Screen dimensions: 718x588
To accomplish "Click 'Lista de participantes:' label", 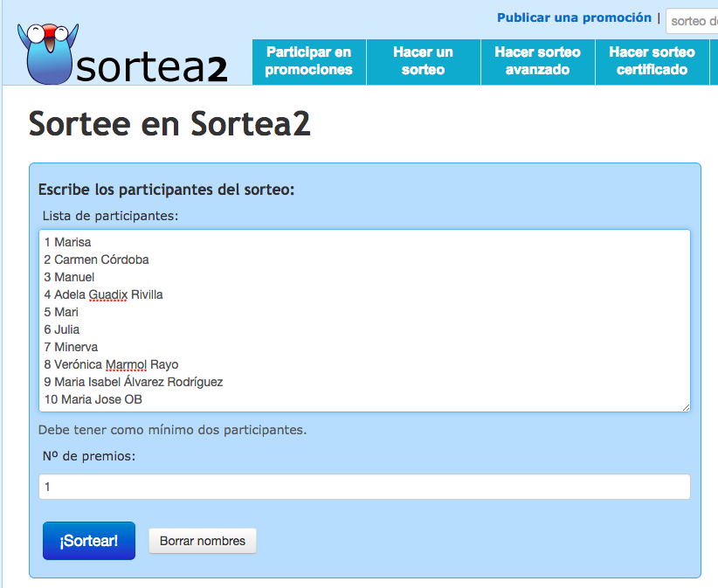I will [x=110, y=216].
